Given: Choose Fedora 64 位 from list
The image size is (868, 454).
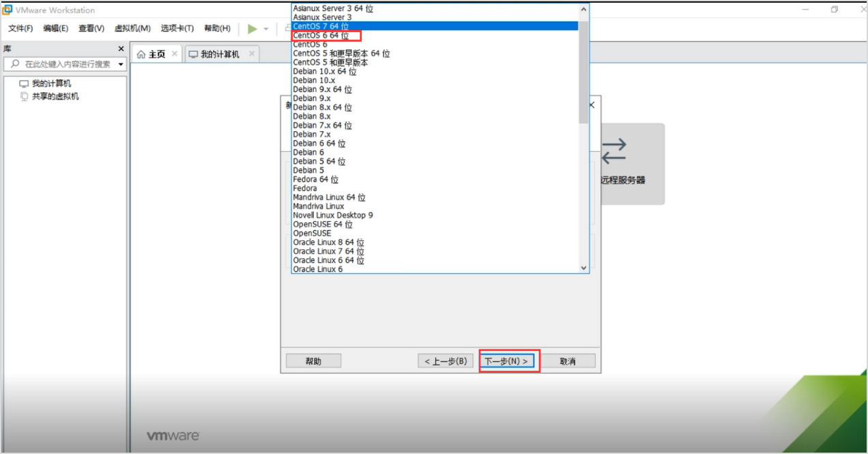Looking at the screenshot, I should click(x=435, y=180).
